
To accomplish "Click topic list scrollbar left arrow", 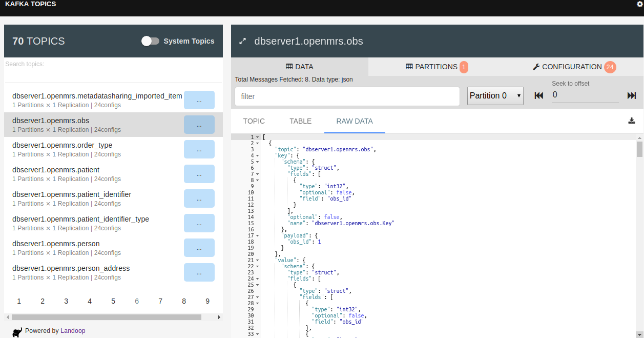I will coord(7,317).
